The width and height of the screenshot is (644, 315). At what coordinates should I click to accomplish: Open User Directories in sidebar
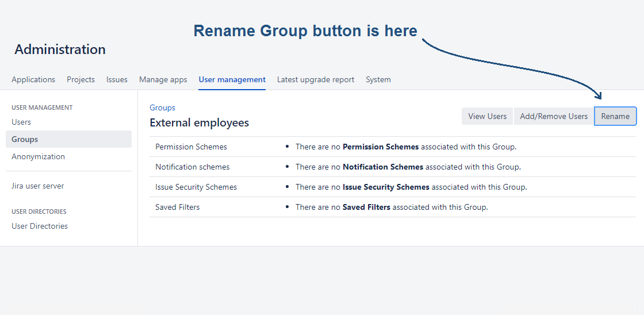point(40,226)
